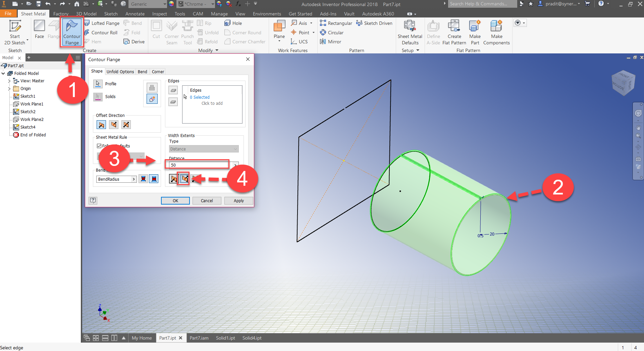Screen dimensions: 644x351
Task: Click inside the Distance value field
Action: coord(197,165)
